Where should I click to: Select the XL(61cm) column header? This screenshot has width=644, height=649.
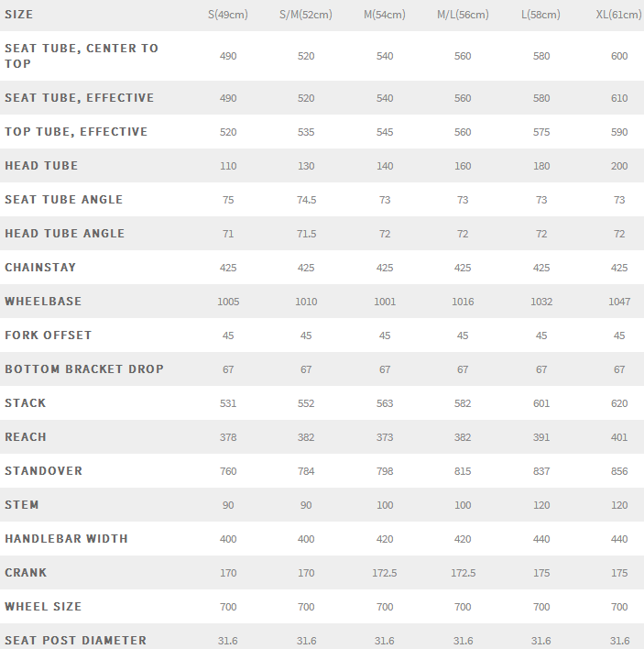pyautogui.click(x=619, y=16)
